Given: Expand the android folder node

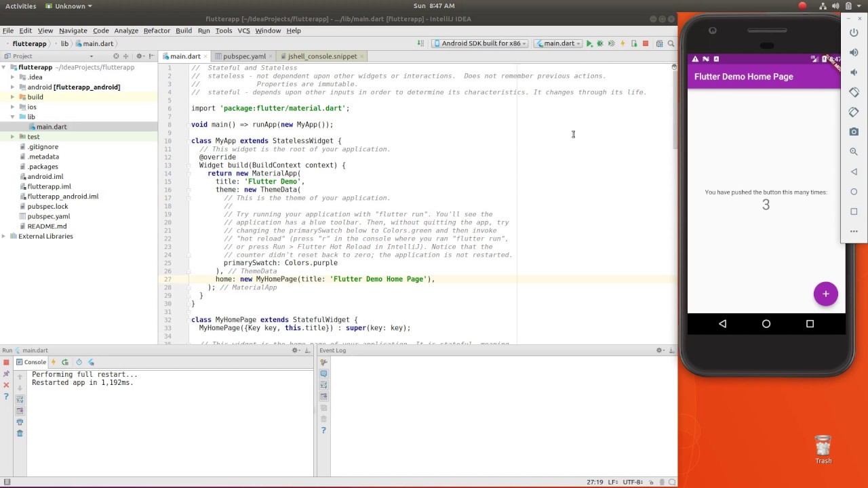Looking at the screenshot, I should click(13, 87).
